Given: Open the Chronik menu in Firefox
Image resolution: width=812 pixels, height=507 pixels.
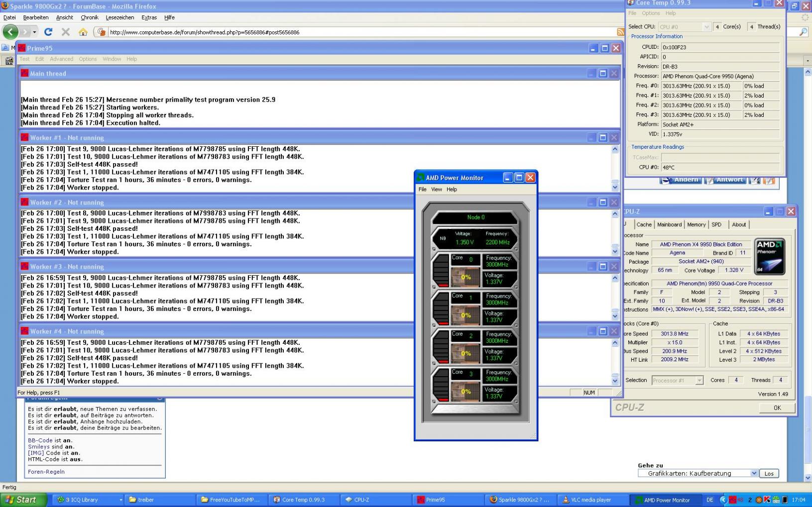Looking at the screenshot, I should [90, 17].
